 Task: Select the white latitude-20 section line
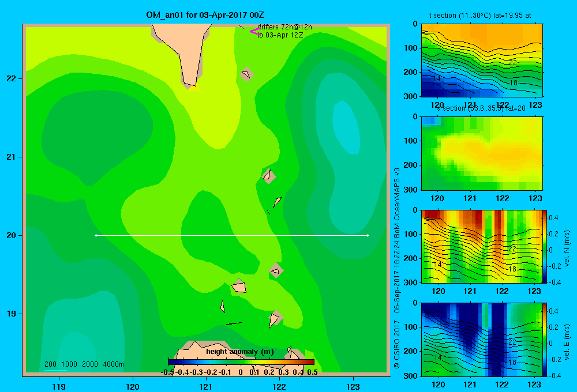point(232,235)
